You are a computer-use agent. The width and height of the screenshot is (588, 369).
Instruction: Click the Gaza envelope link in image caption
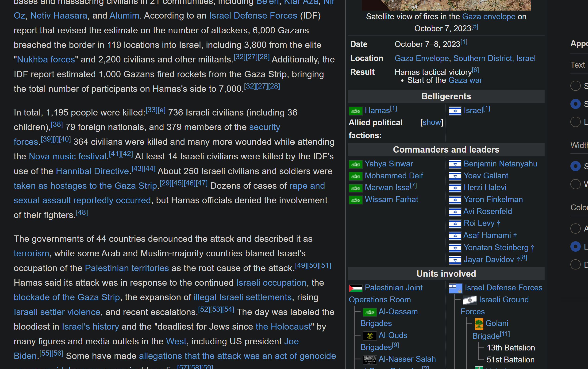coord(488,17)
